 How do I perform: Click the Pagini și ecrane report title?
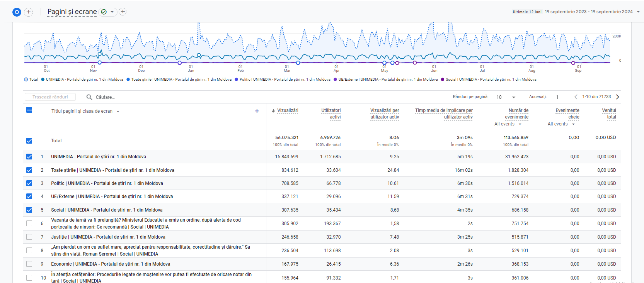click(72, 12)
